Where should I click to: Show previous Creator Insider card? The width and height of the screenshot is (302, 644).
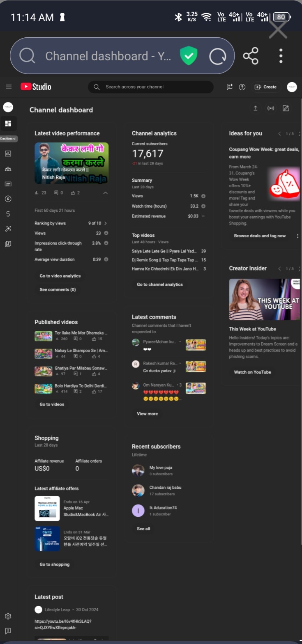pos(279,269)
